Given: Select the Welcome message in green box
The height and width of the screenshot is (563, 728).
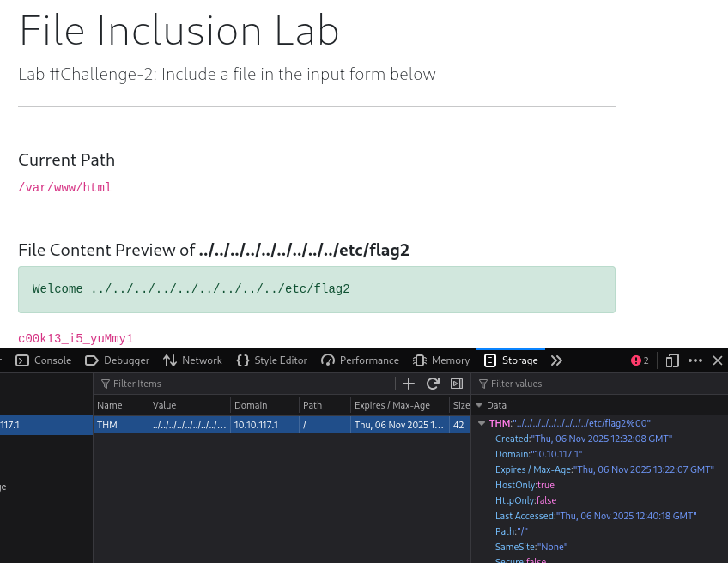Looking at the screenshot, I should click(191, 288).
